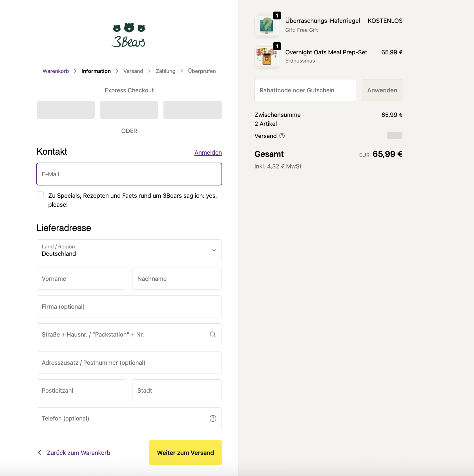The height and width of the screenshot is (476, 474).
Task: Click the Versand info question icon
Action: point(282,136)
